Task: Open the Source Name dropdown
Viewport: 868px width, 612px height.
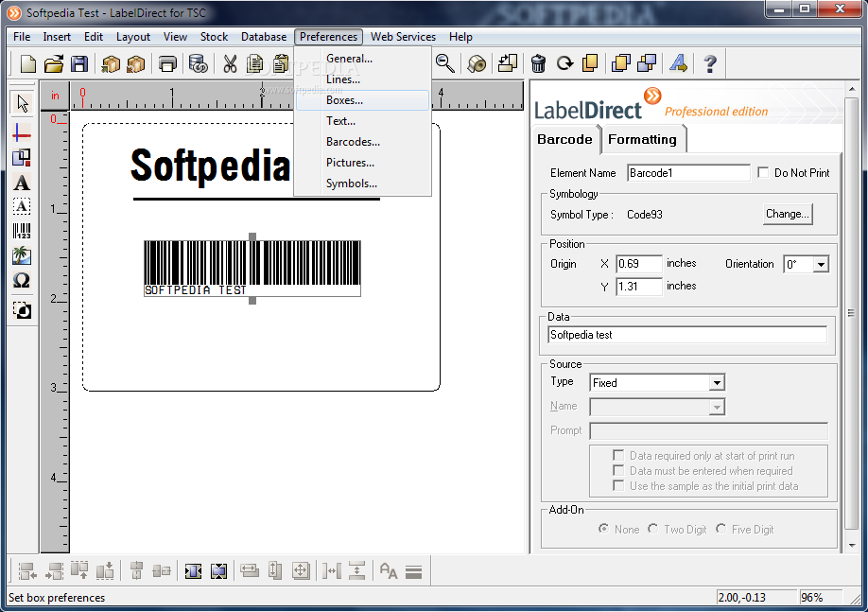Action: click(x=717, y=407)
